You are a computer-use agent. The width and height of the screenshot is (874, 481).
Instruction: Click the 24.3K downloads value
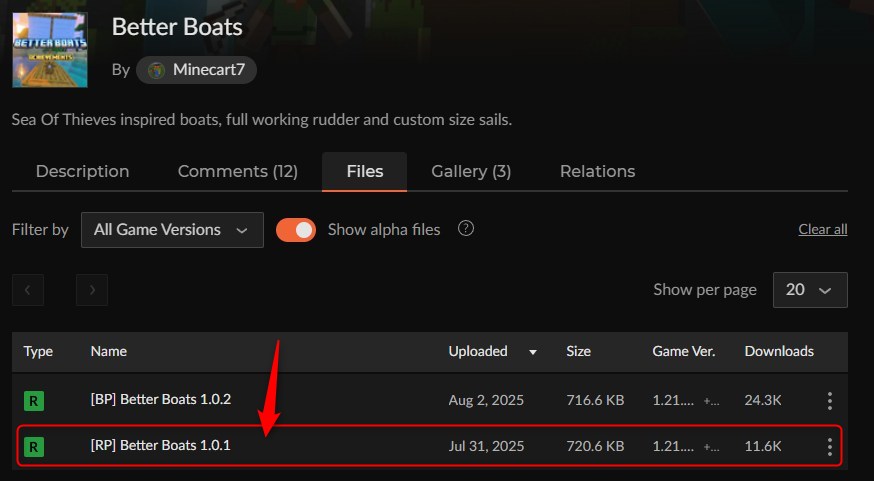coord(763,400)
